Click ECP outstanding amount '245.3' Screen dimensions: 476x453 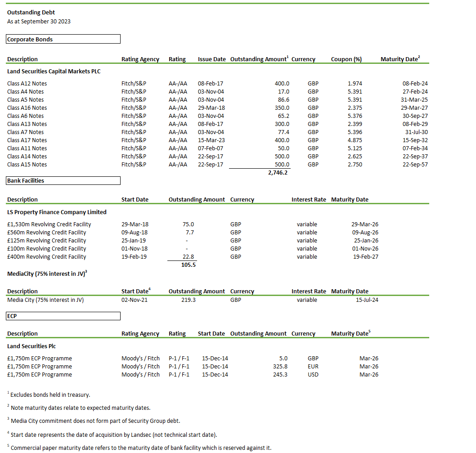(x=280, y=375)
